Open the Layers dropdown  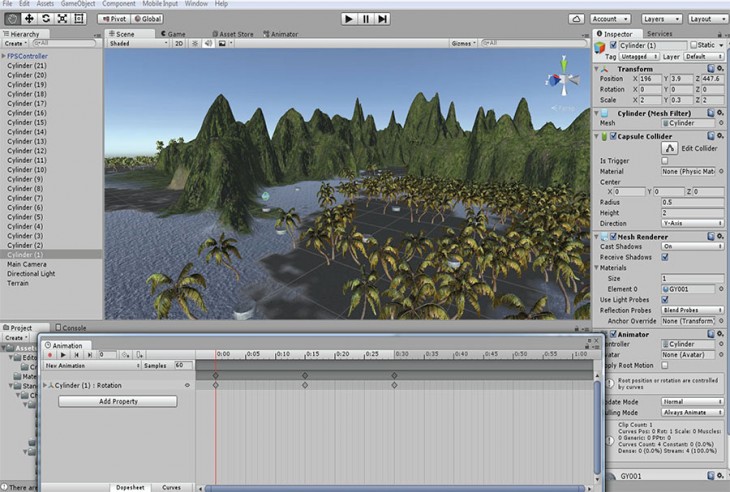pyautogui.click(x=660, y=18)
